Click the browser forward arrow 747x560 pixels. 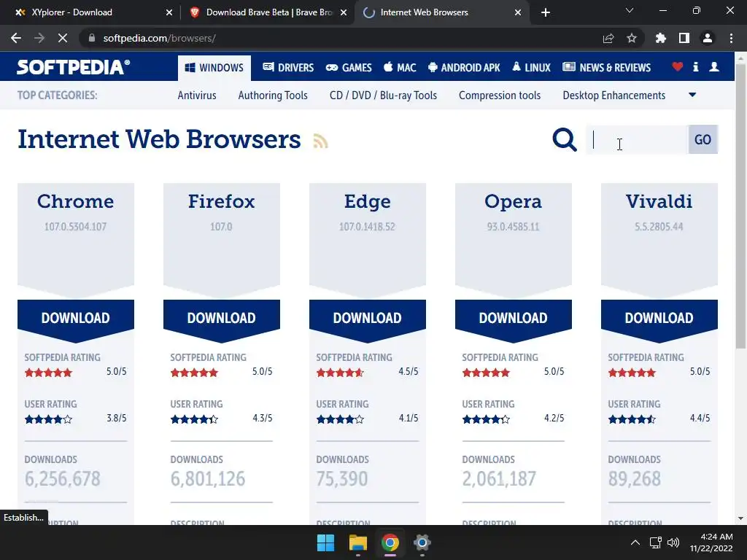(39, 38)
